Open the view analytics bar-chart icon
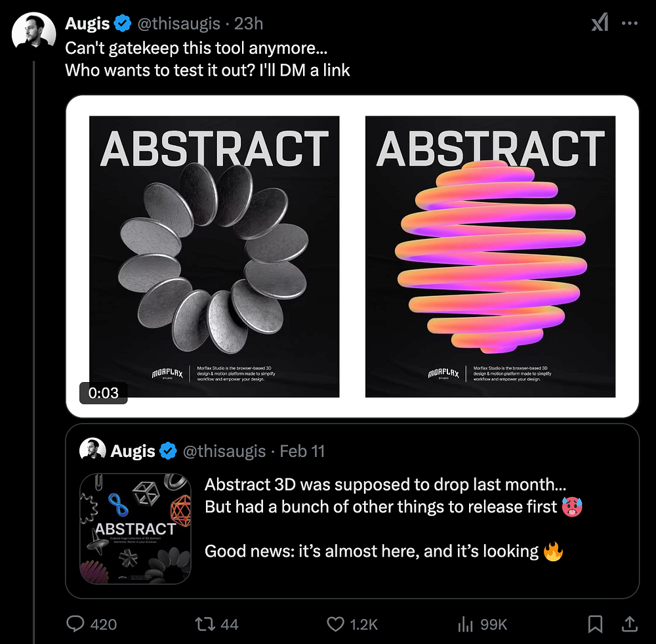 pyautogui.click(x=464, y=624)
